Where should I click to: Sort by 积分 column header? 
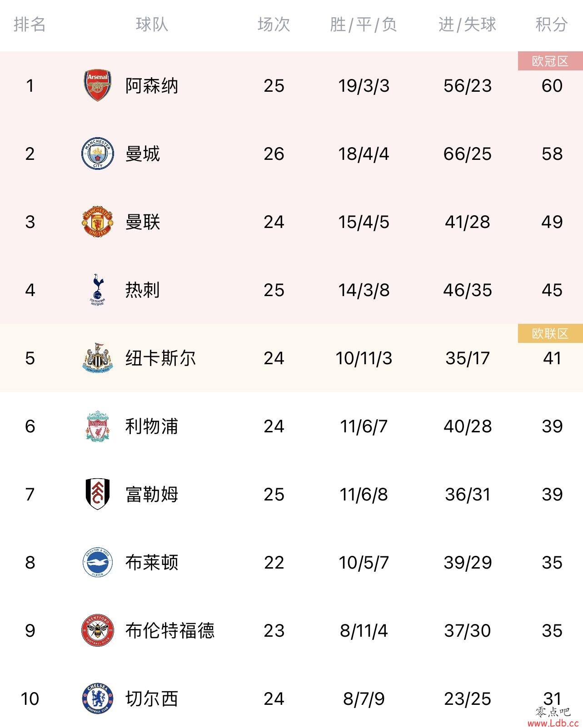(551, 25)
